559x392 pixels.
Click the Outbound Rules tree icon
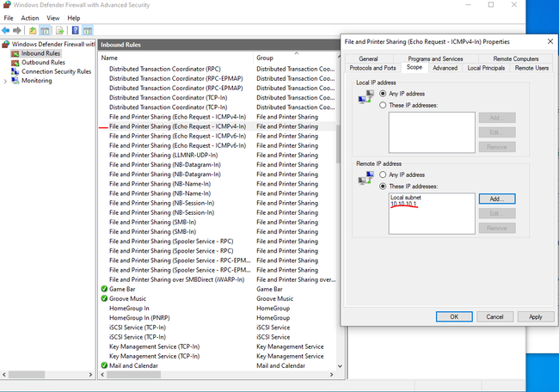(15, 63)
